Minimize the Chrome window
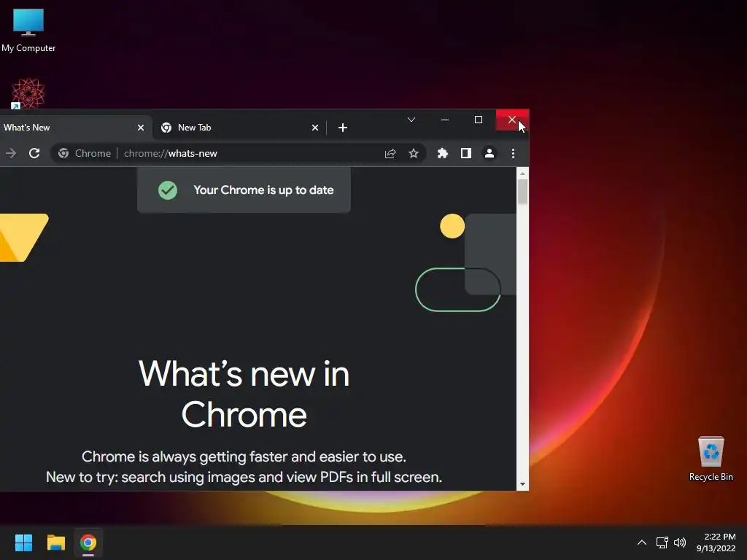747x560 pixels. pyautogui.click(x=445, y=120)
